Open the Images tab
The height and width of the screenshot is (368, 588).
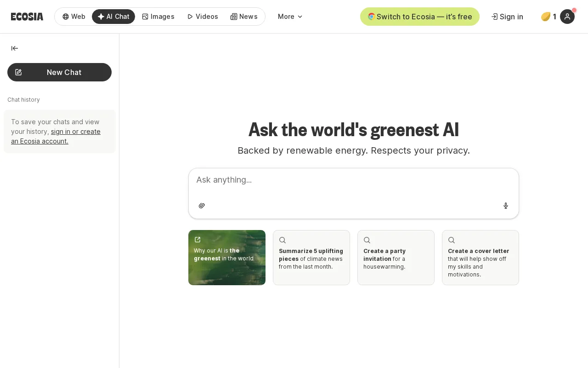[158, 17]
